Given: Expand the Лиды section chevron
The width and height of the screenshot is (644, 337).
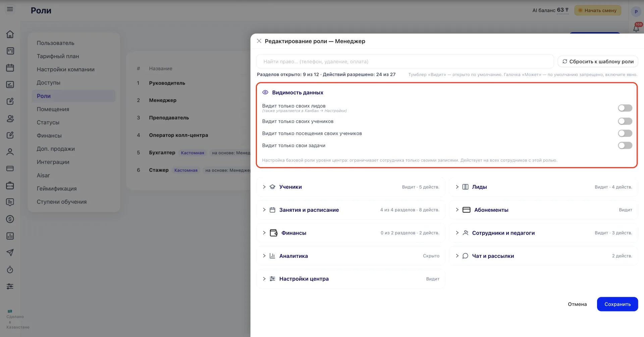Looking at the screenshot, I should [x=457, y=187].
